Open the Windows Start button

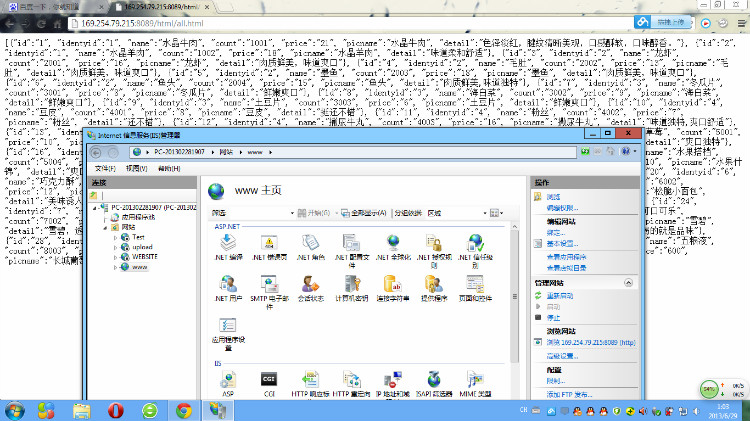coord(14,410)
